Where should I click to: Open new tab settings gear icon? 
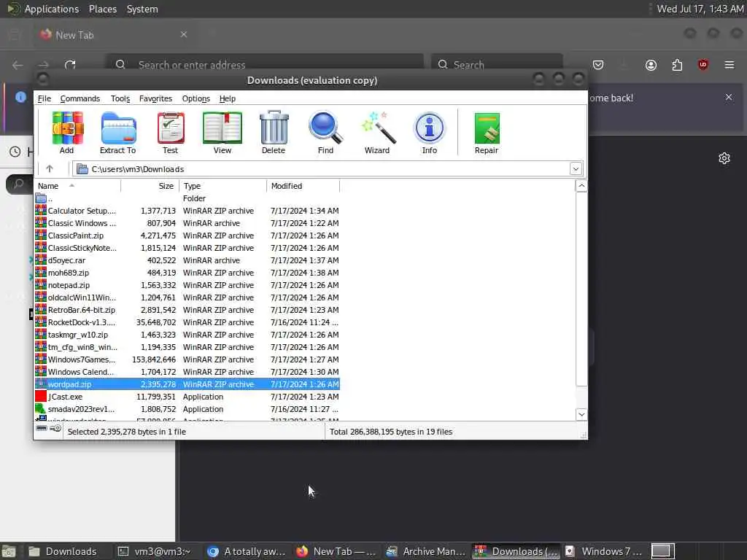pyautogui.click(x=724, y=158)
